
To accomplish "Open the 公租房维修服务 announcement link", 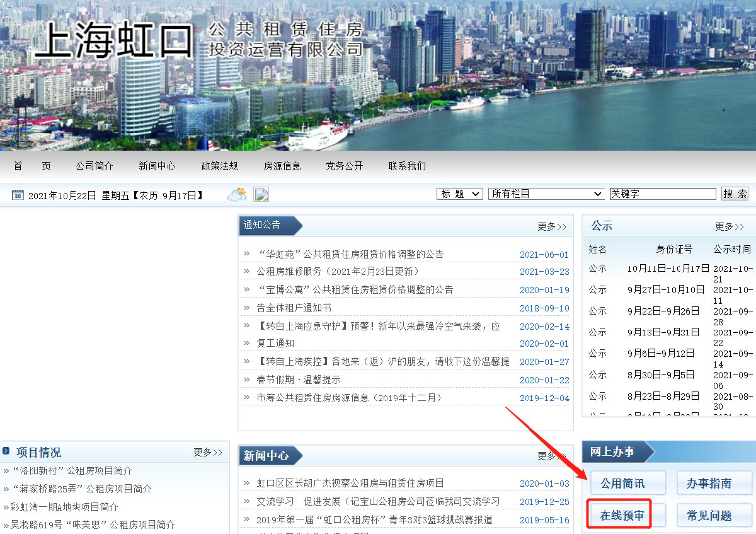I will [338, 271].
